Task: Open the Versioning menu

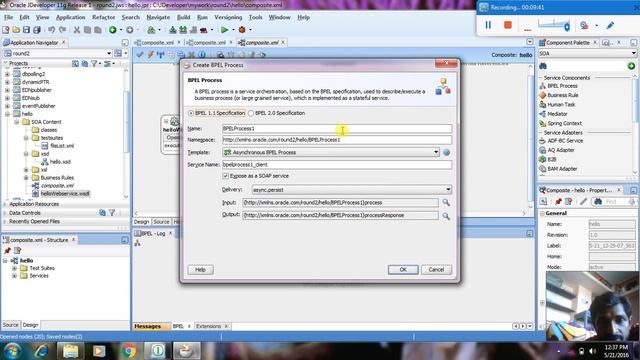Action: [x=228, y=18]
